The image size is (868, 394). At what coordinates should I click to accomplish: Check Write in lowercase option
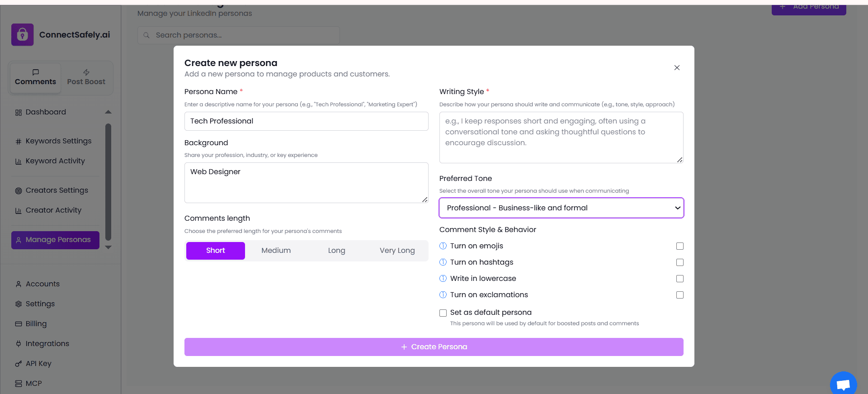point(679,279)
